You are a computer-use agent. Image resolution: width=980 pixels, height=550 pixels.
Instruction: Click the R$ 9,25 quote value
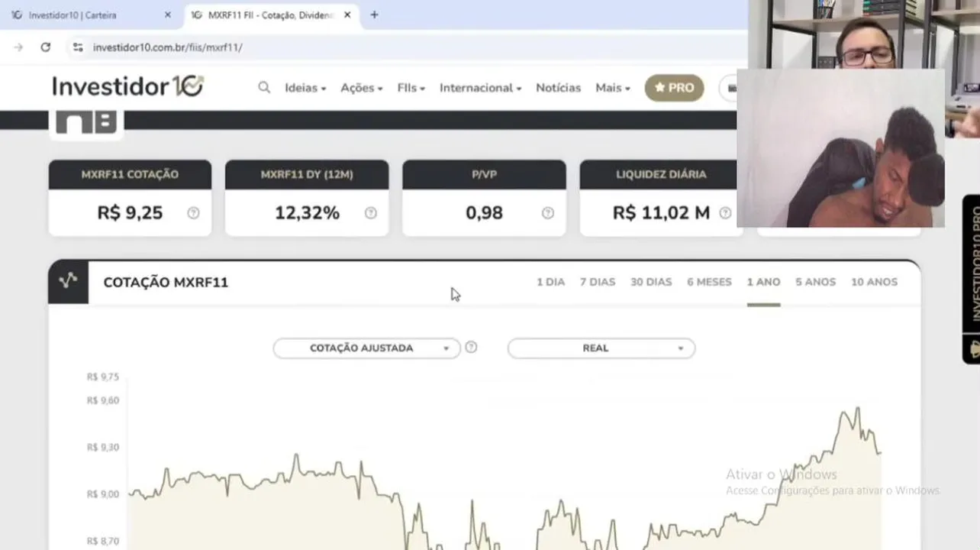click(130, 213)
